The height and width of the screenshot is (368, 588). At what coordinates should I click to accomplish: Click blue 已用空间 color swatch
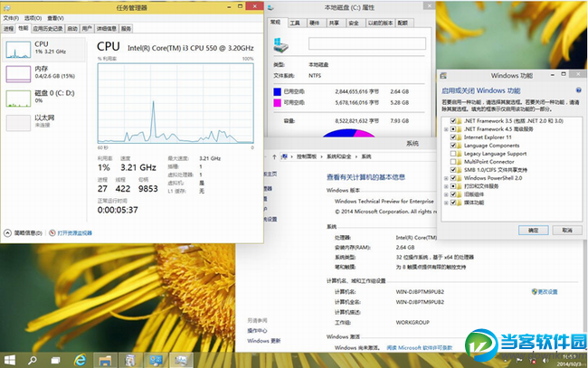[277, 91]
